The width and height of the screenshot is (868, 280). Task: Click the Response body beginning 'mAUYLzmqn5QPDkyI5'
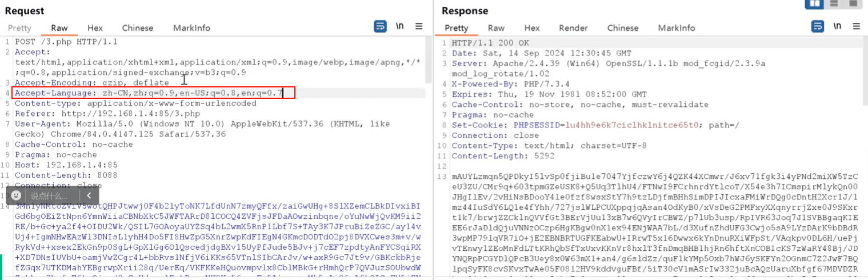pos(655,177)
